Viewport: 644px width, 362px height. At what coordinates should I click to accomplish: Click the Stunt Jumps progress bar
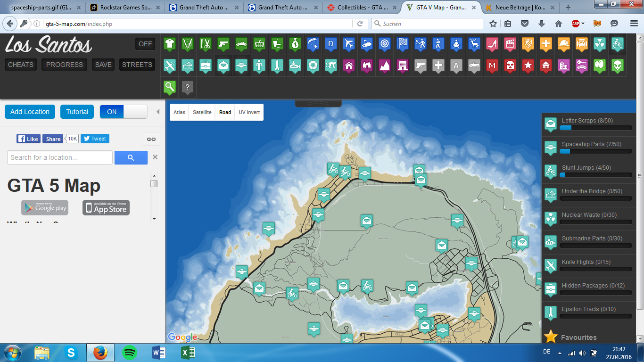click(x=596, y=175)
